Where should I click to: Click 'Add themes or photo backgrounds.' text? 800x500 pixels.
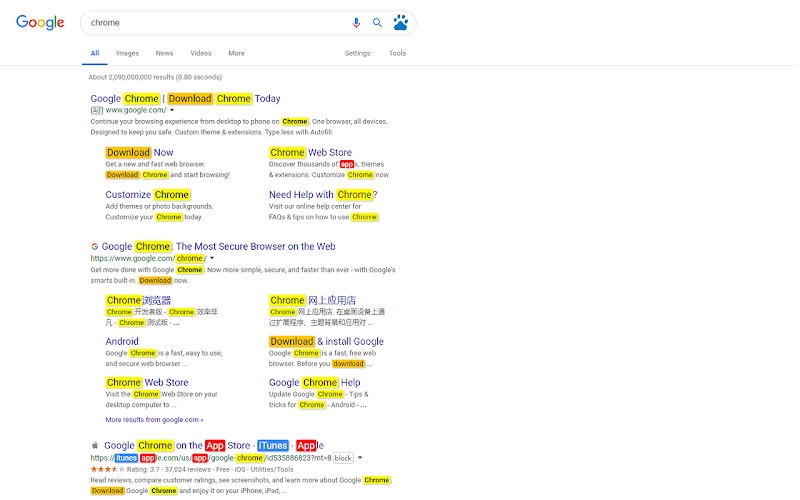[x=159, y=207]
